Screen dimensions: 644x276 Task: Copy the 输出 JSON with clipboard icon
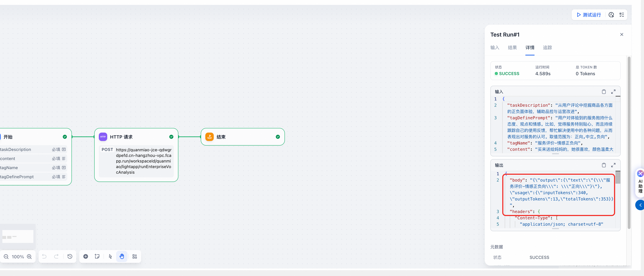click(604, 165)
